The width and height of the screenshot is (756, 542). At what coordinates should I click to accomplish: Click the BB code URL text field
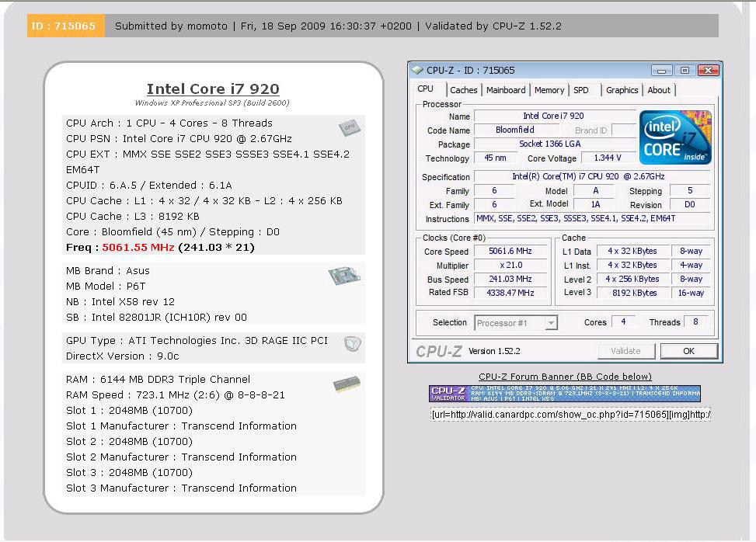570,415
